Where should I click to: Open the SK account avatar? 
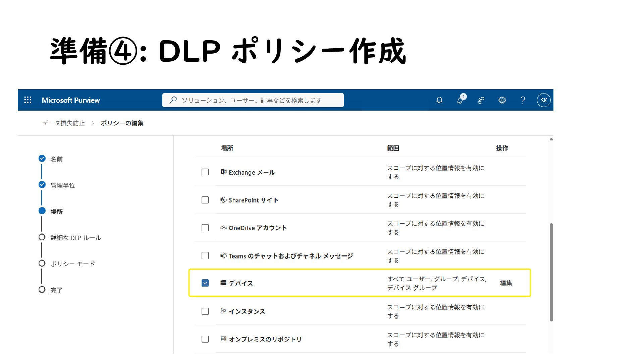(x=544, y=100)
